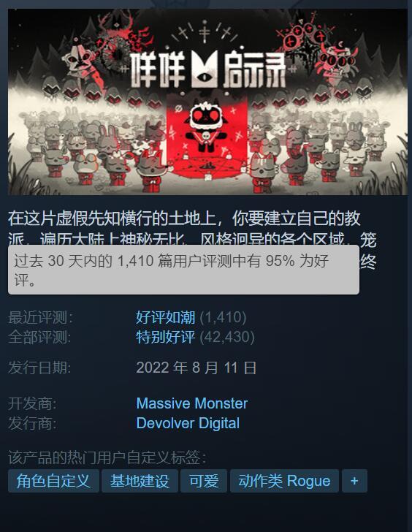Click the 最近评测 label

[x=40, y=317]
